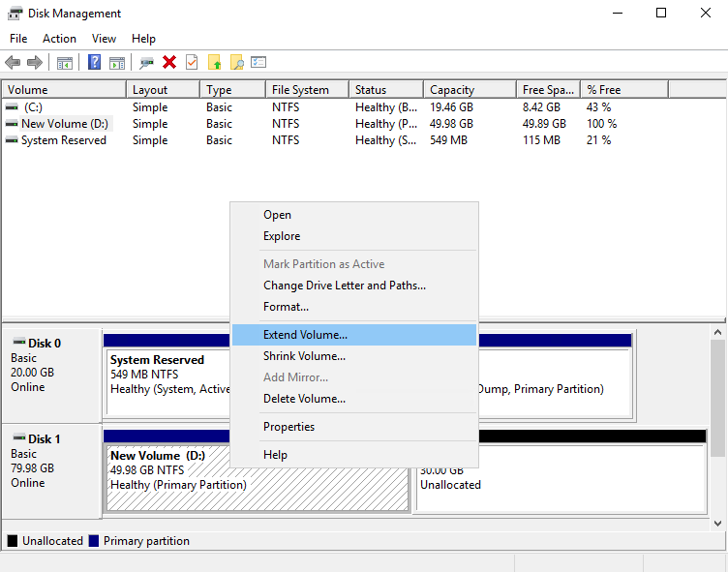Image resolution: width=728 pixels, height=572 pixels.
Task: Click the 49.89 GB free space cell
Action: point(544,124)
